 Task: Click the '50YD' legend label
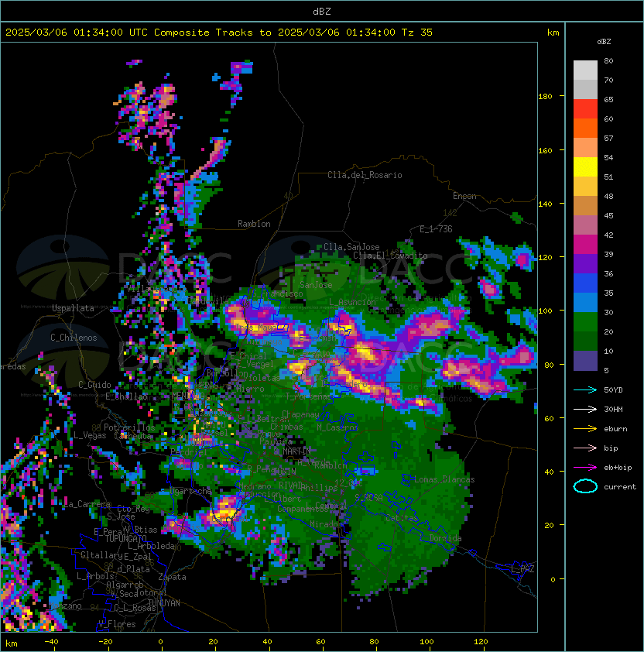coord(613,390)
